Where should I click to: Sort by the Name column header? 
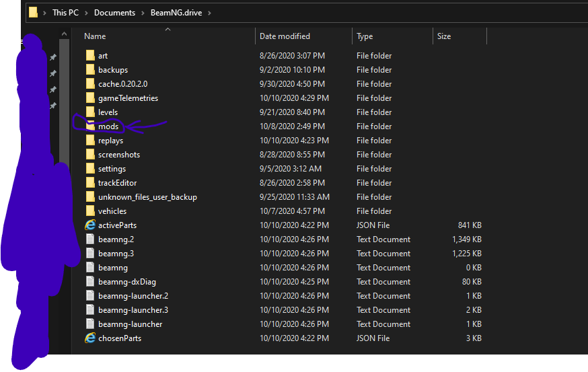click(x=95, y=36)
